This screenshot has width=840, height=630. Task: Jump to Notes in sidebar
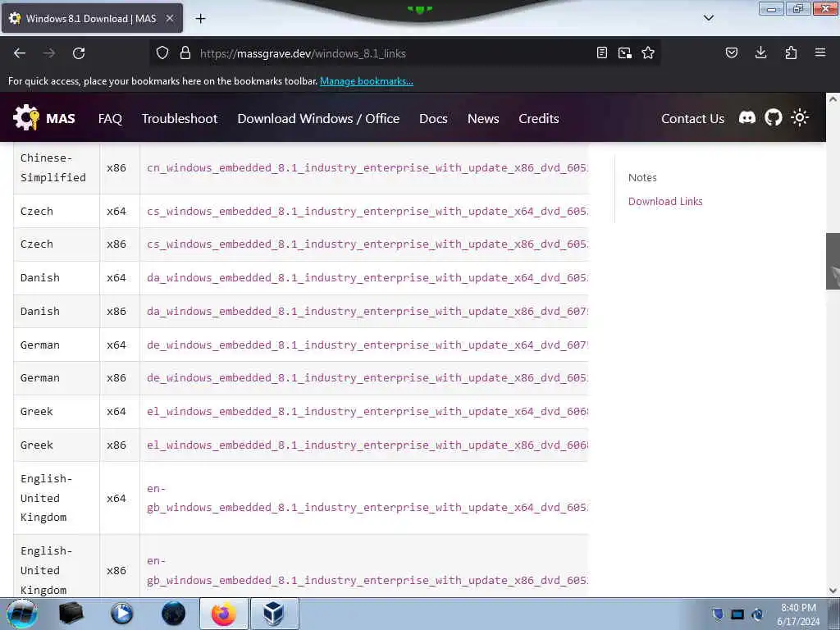(642, 177)
